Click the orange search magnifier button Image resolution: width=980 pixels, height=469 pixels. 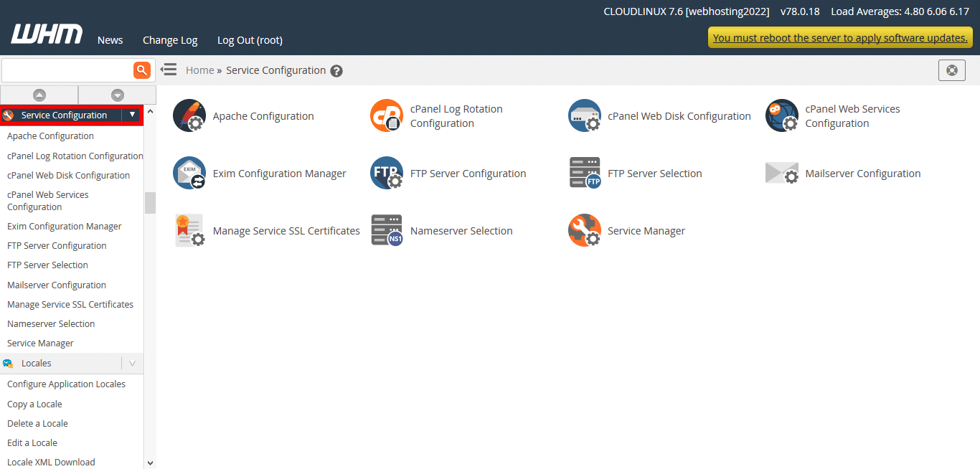142,70
